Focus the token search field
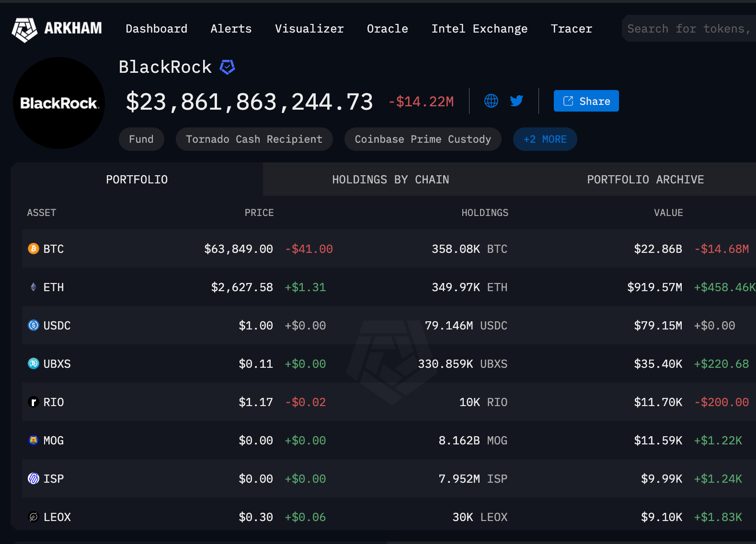 pos(689,29)
